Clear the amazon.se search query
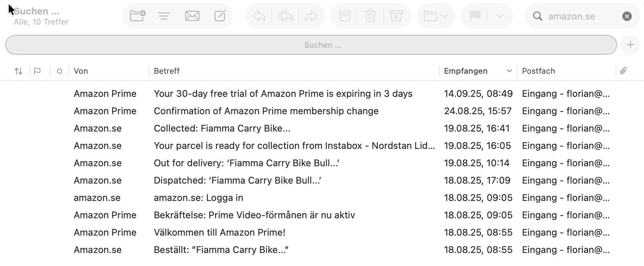 pos(627,16)
